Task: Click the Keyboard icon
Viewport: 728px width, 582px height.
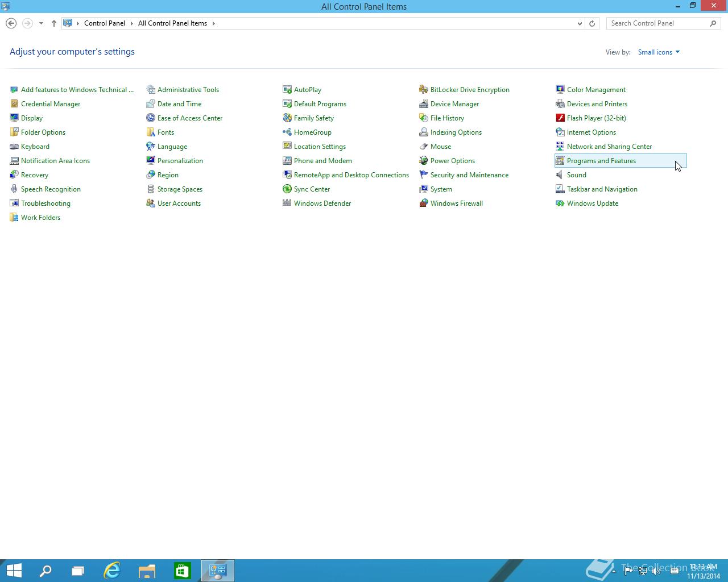Action: pyautogui.click(x=14, y=146)
